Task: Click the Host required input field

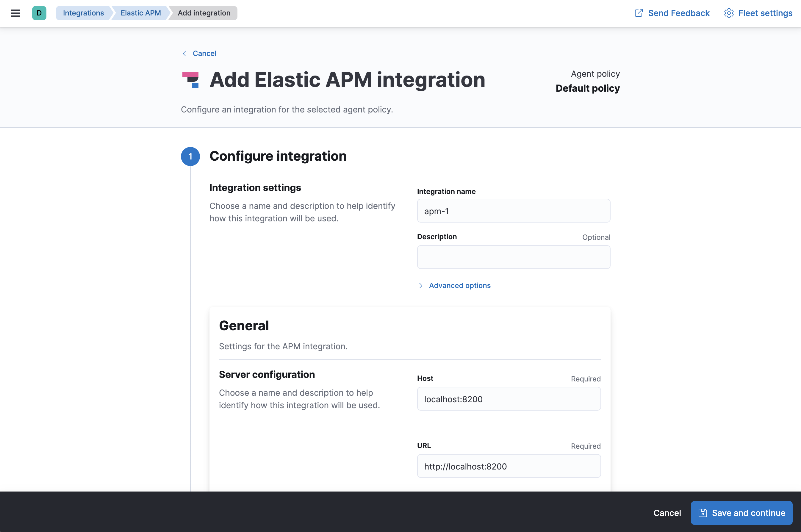Action: [x=508, y=399]
